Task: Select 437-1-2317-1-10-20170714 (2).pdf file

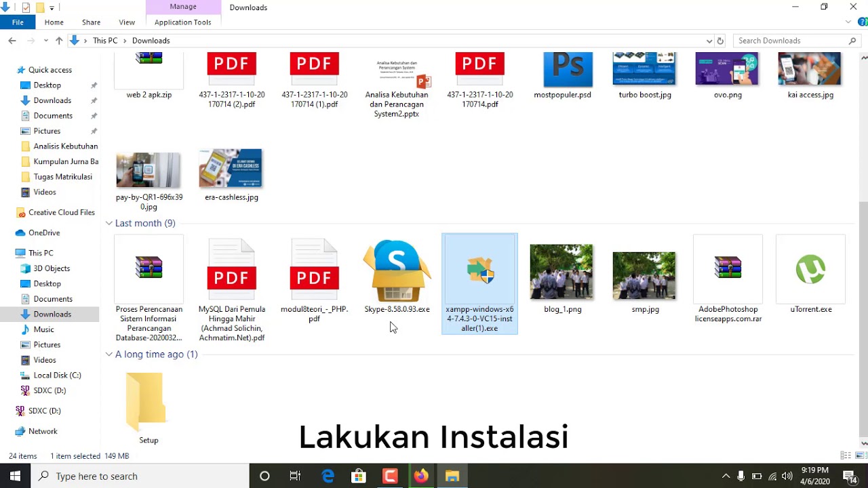Action: coord(231,69)
